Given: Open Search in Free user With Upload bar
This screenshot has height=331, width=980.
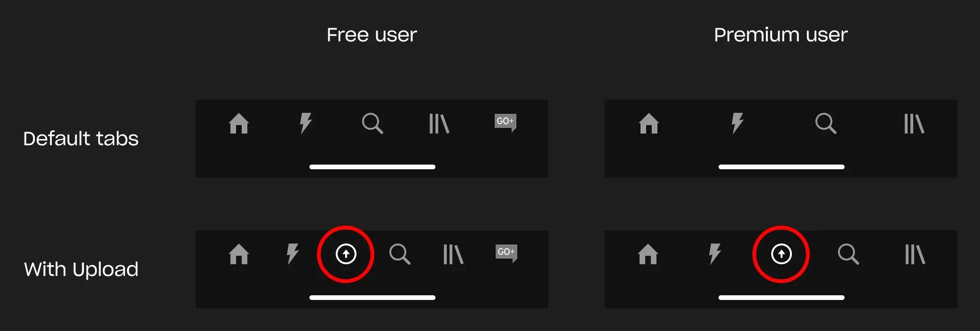Looking at the screenshot, I should tap(400, 254).
